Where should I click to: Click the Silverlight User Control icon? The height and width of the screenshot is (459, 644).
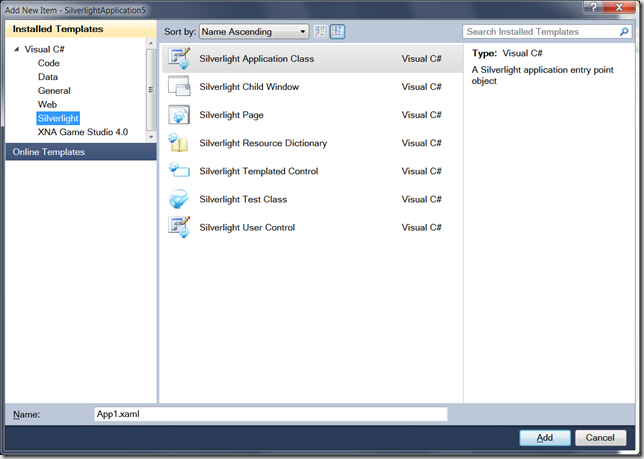tap(179, 227)
